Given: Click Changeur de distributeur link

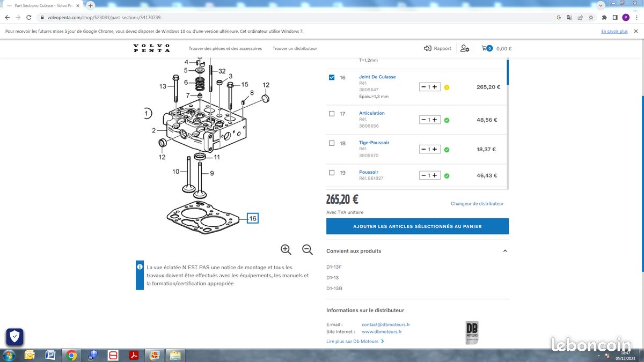Looking at the screenshot, I should (477, 204).
